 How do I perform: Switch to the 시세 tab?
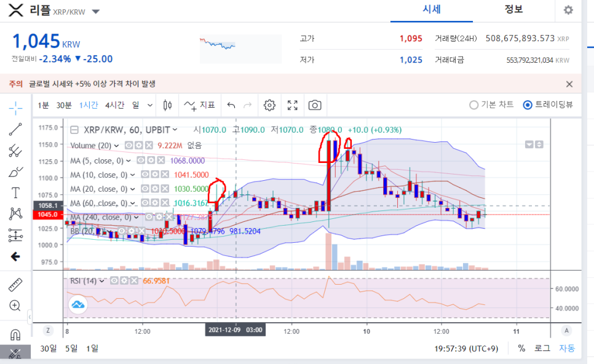click(x=432, y=9)
